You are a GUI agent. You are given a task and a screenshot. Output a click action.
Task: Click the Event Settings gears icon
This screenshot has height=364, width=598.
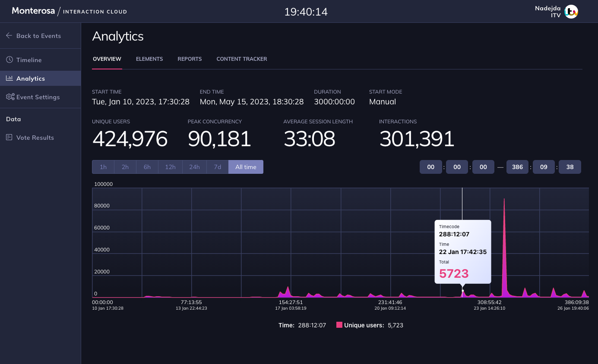(x=10, y=97)
